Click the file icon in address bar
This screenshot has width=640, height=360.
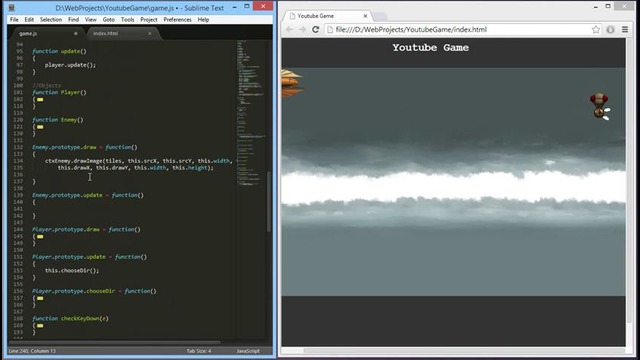(x=330, y=29)
